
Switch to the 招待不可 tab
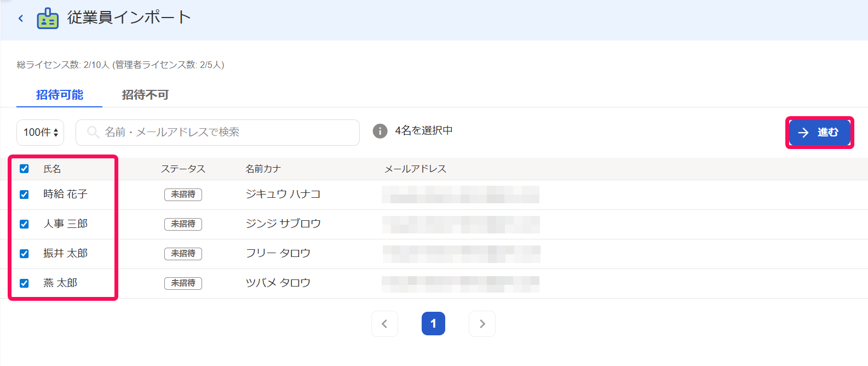[145, 95]
